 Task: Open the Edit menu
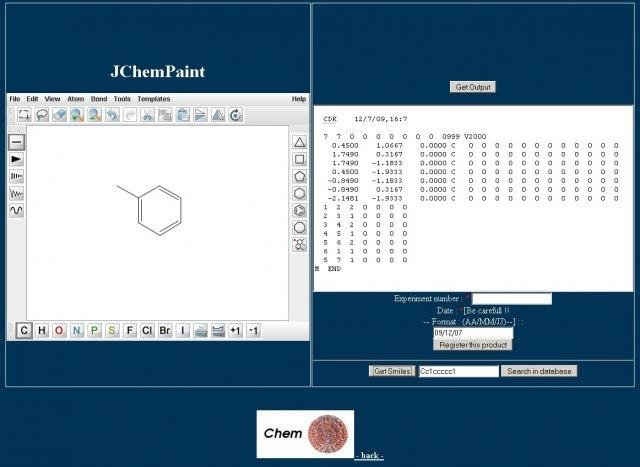32,99
